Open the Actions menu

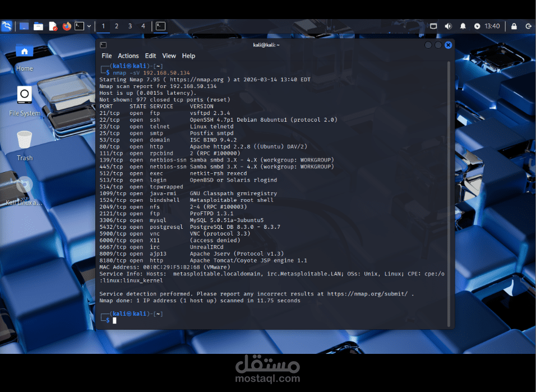pyautogui.click(x=128, y=56)
